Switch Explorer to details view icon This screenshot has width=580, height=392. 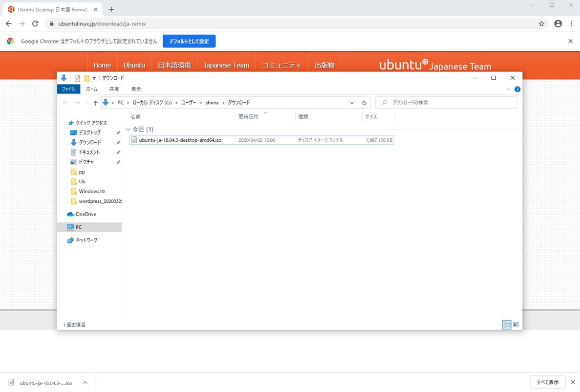click(x=507, y=325)
